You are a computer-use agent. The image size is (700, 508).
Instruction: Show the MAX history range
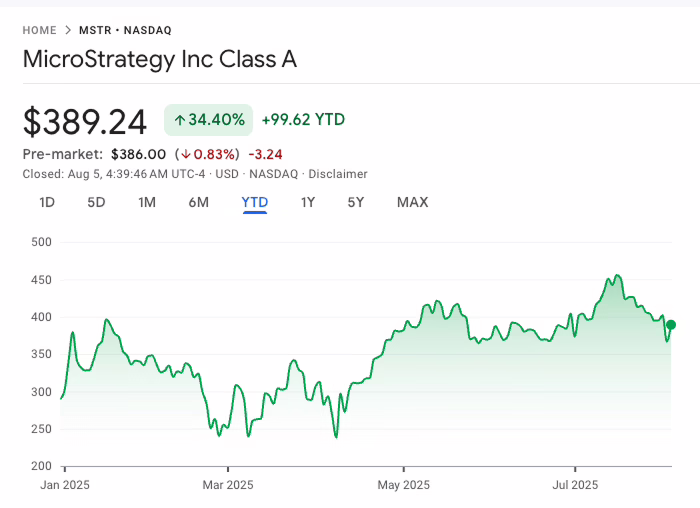point(412,202)
